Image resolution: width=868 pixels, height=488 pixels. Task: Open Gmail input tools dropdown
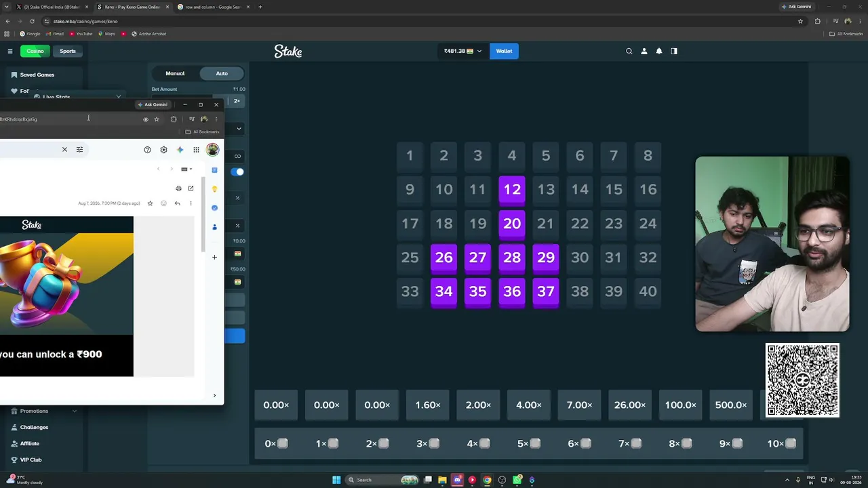[186, 169]
